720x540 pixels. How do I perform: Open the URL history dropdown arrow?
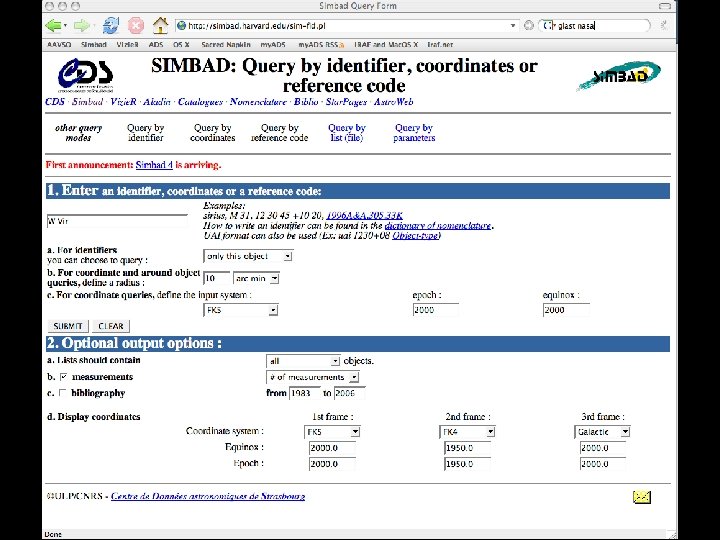513,26
